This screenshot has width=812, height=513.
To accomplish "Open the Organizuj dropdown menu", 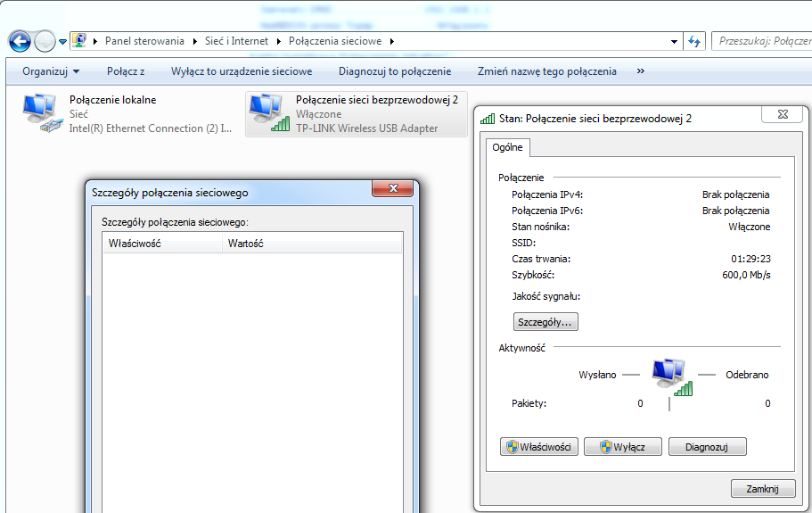I will pos(51,71).
